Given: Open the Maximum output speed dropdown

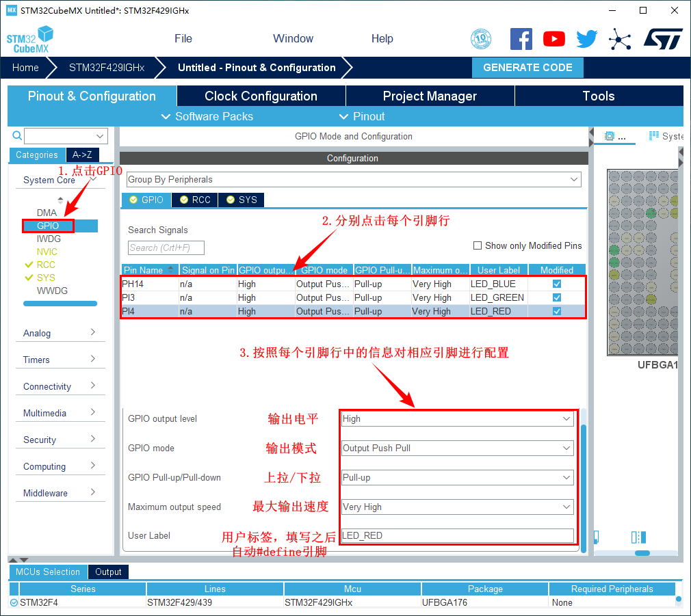Looking at the screenshot, I should click(x=457, y=507).
